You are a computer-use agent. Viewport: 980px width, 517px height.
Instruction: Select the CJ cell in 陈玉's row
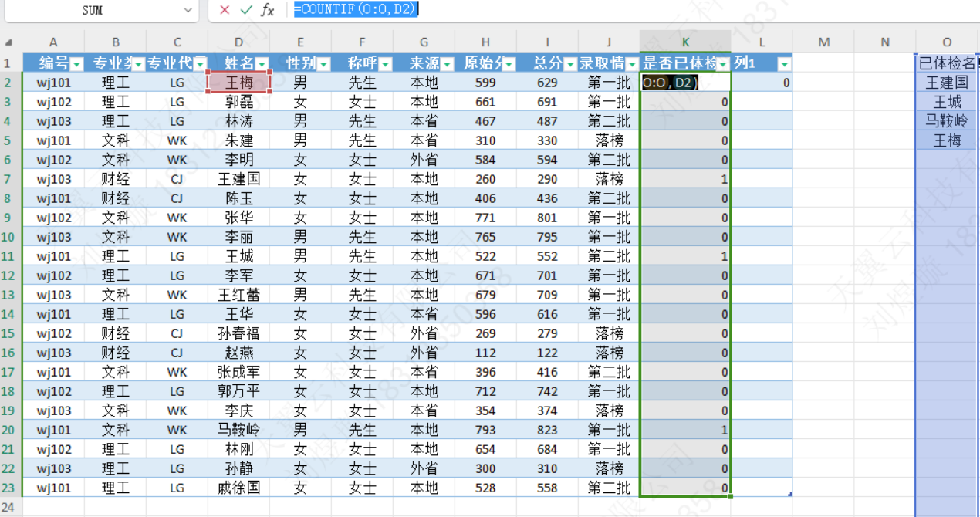click(177, 198)
